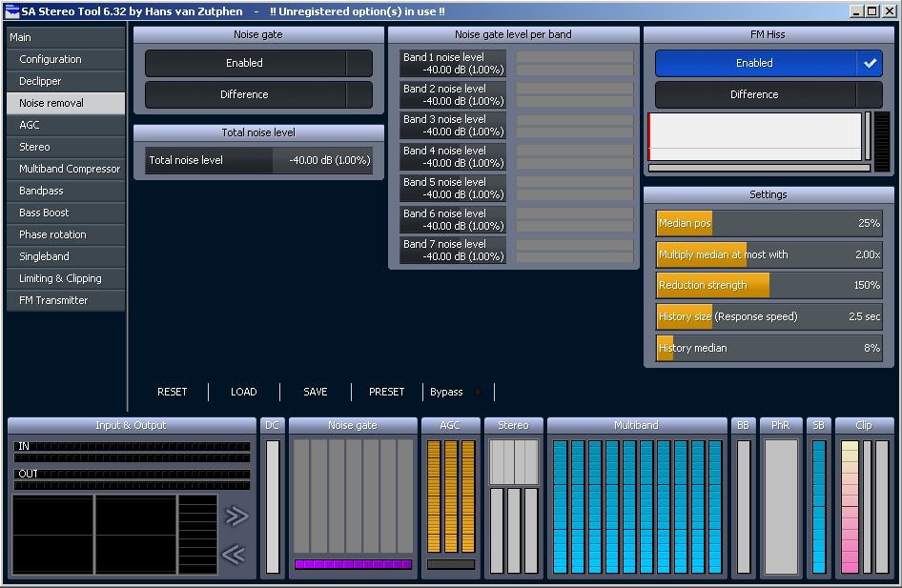Click the OUT level meter
The width and height of the screenshot is (902, 588).
(x=132, y=479)
